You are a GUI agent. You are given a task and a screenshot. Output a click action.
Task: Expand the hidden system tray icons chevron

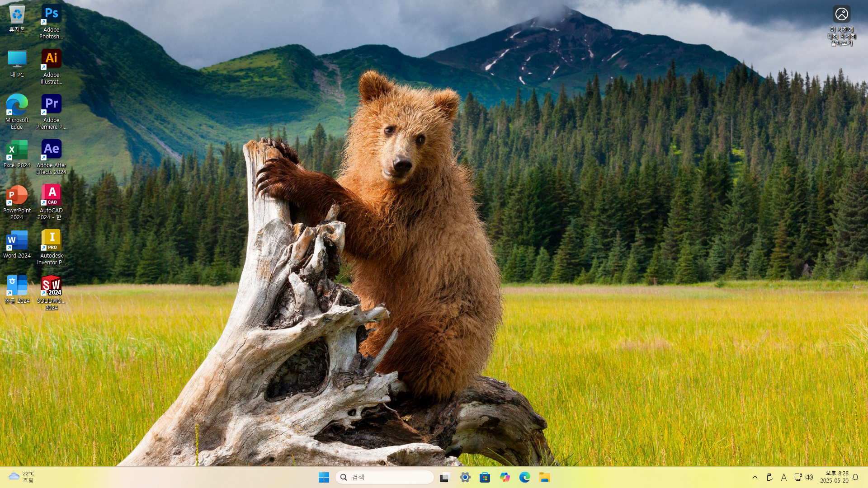pos(755,477)
